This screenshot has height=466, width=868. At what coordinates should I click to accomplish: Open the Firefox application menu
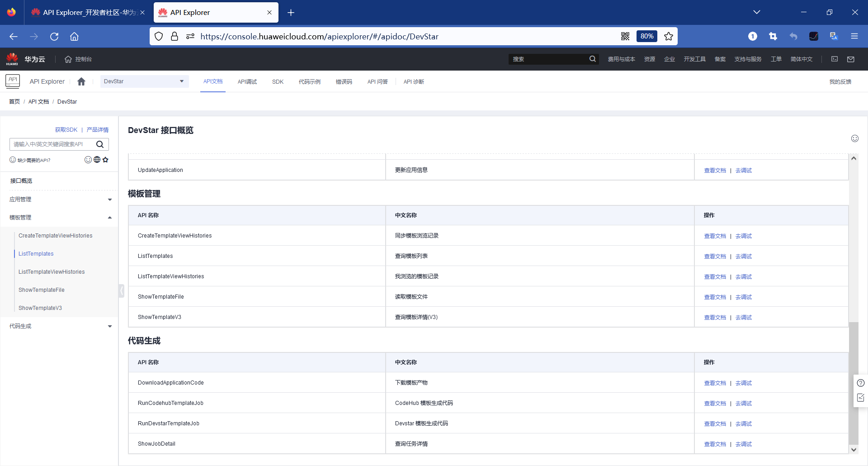(x=854, y=37)
